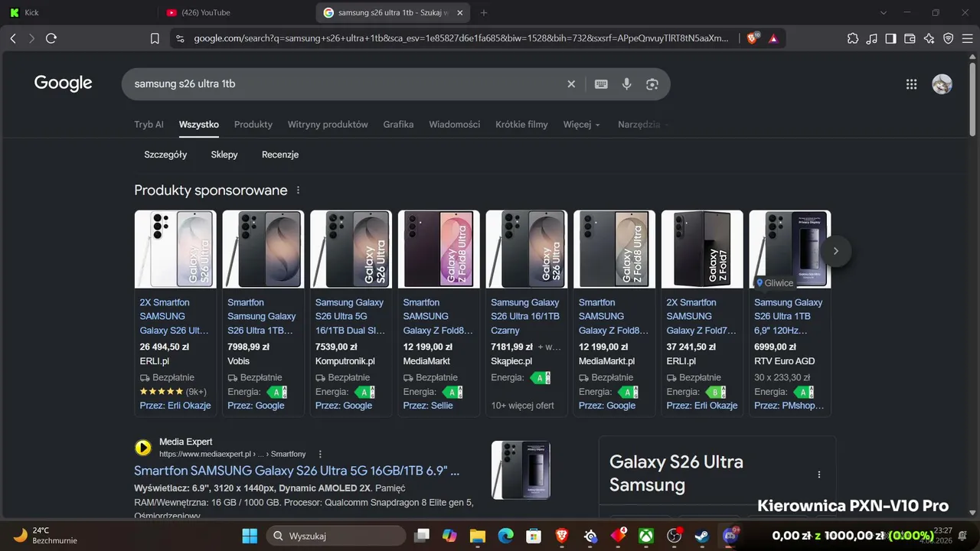This screenshot has height=551, width=980.
Task: Open Brave Shields panel
Action: click(x=752, y=38)
